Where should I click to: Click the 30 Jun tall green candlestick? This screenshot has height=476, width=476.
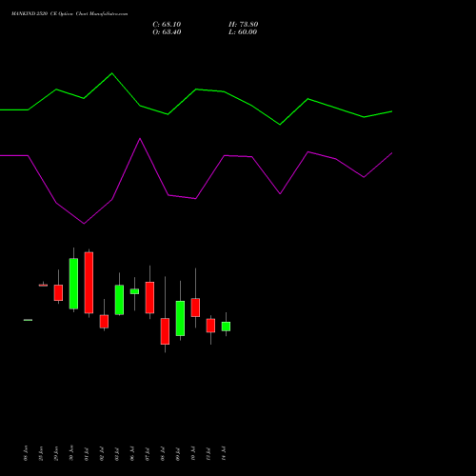coord(73,284)
